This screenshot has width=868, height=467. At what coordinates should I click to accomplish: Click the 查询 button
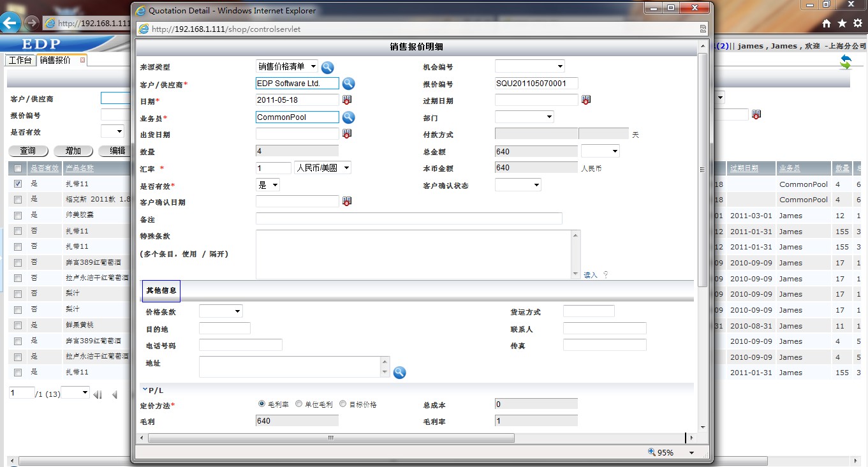pos(28,151)
